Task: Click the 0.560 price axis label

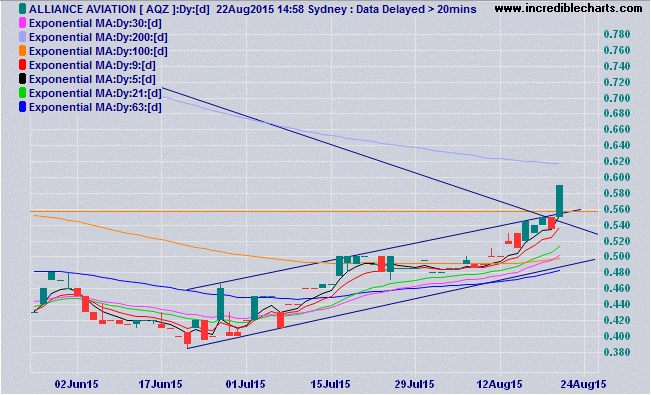Action: pyautogui.click(x=617, y=209)
